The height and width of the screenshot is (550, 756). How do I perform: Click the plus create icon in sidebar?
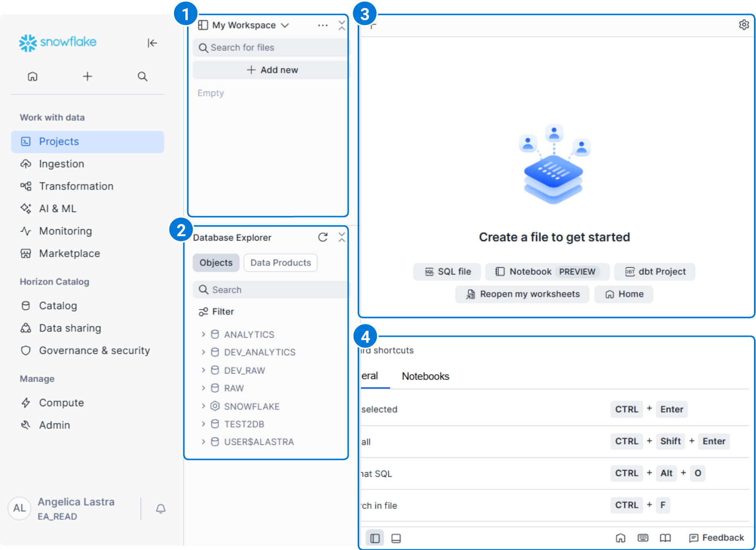pos(87,77)
